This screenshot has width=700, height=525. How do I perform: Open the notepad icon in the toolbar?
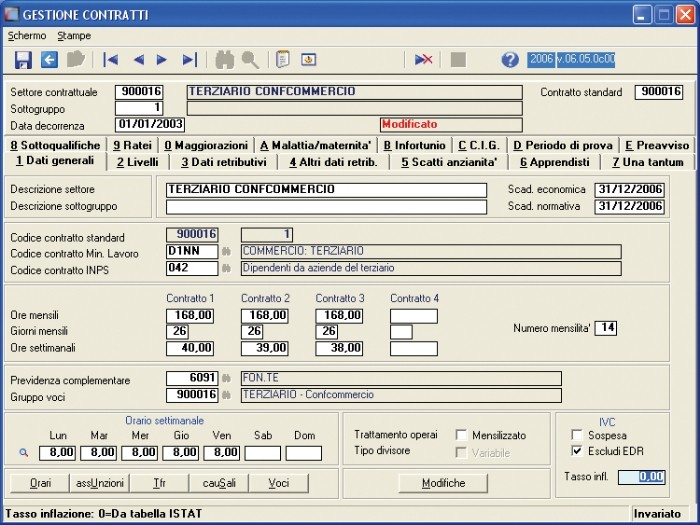[283, 59]
